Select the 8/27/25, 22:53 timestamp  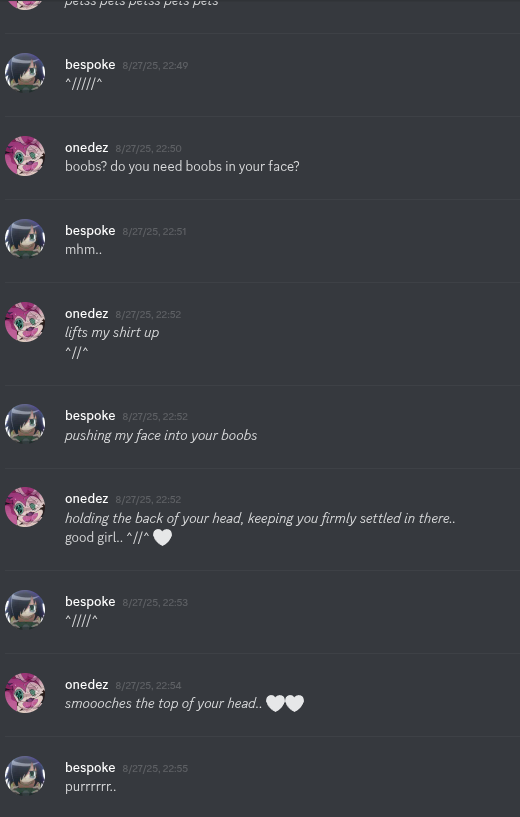(155, 602)
